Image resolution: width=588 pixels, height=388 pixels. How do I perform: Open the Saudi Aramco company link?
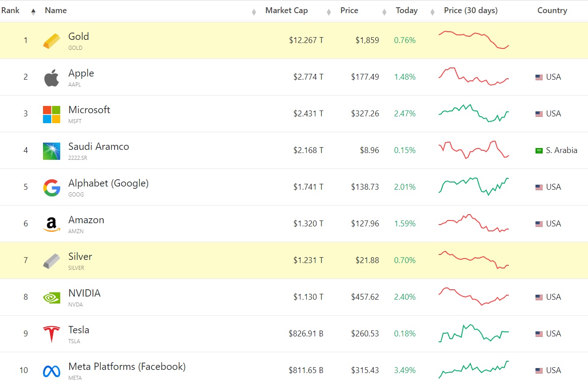pyautogui.click(x=99, y=147)
